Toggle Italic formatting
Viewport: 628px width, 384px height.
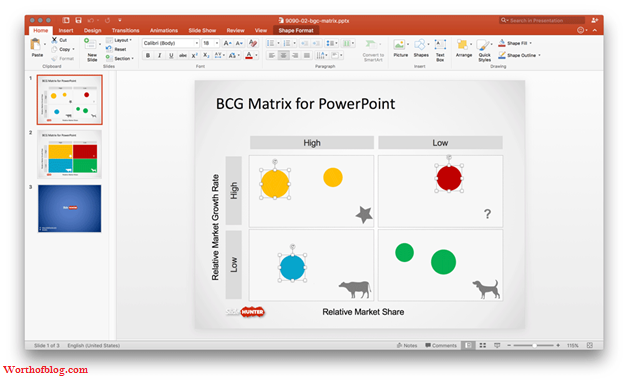[x=159, y=56]
